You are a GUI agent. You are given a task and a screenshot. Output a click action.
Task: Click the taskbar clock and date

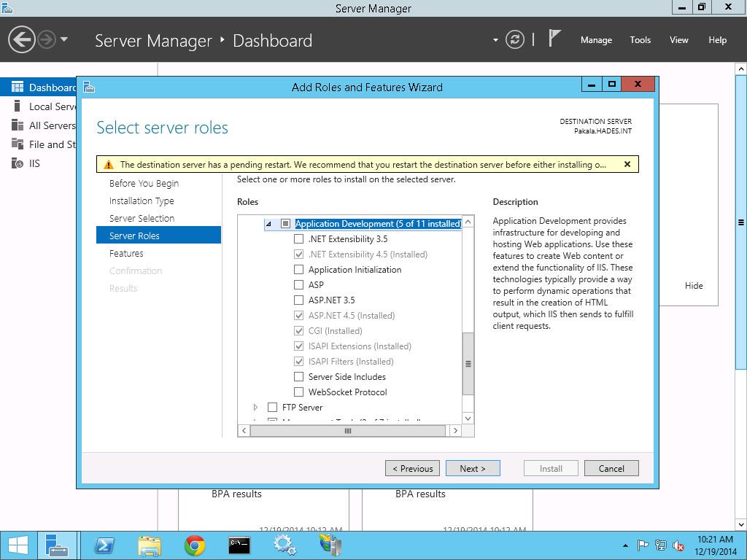[x=715, y=545]
